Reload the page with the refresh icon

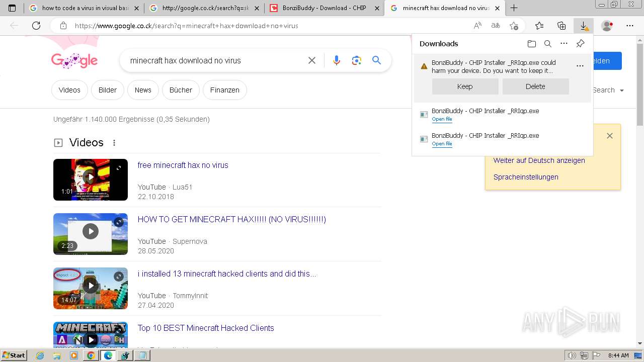[x=36, y=26]
